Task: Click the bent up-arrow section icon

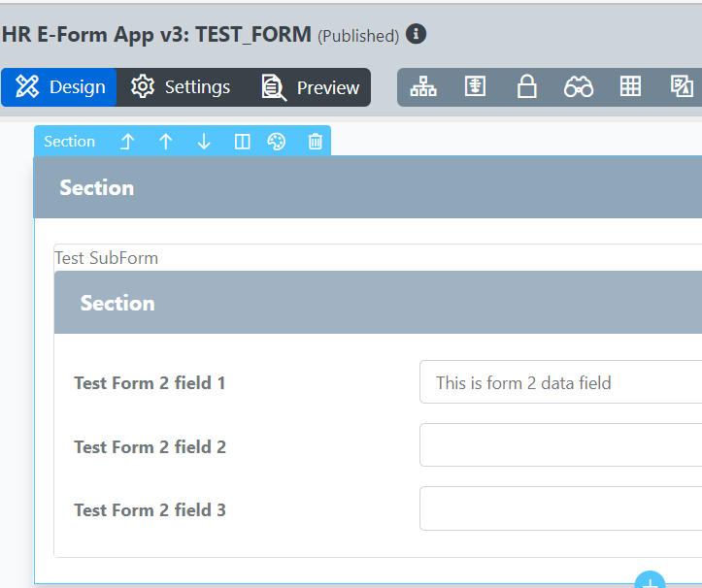Action: (127, 142)
